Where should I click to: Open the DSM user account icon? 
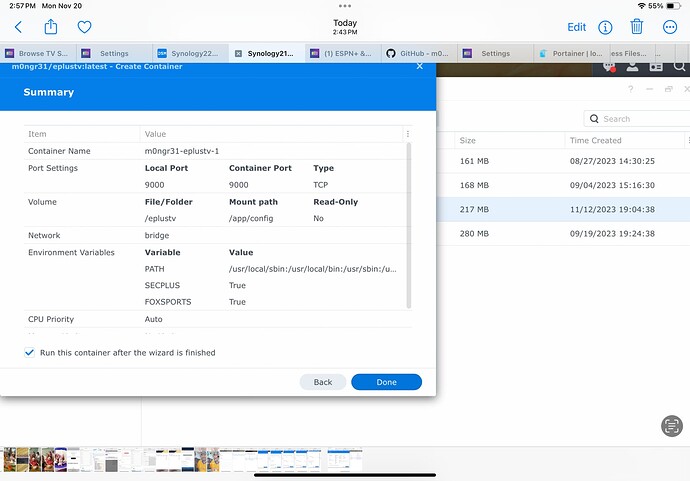(633, 67)
